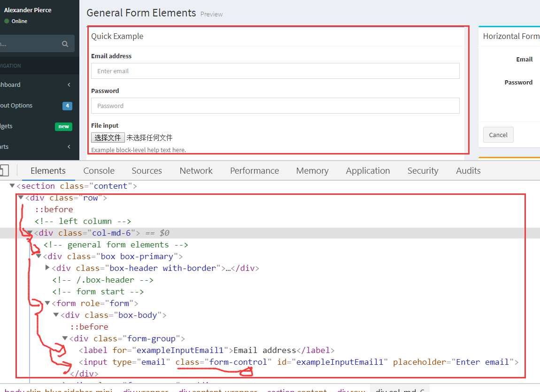Collapse the div col-md-6 node

30,233
